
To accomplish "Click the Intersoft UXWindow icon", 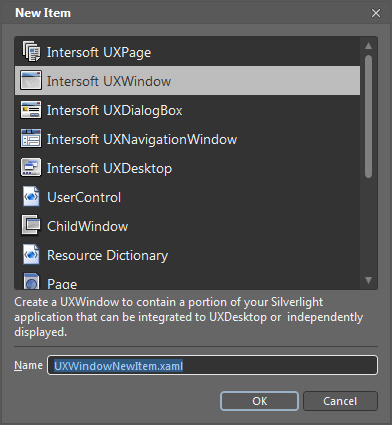I will click(31, 80).
